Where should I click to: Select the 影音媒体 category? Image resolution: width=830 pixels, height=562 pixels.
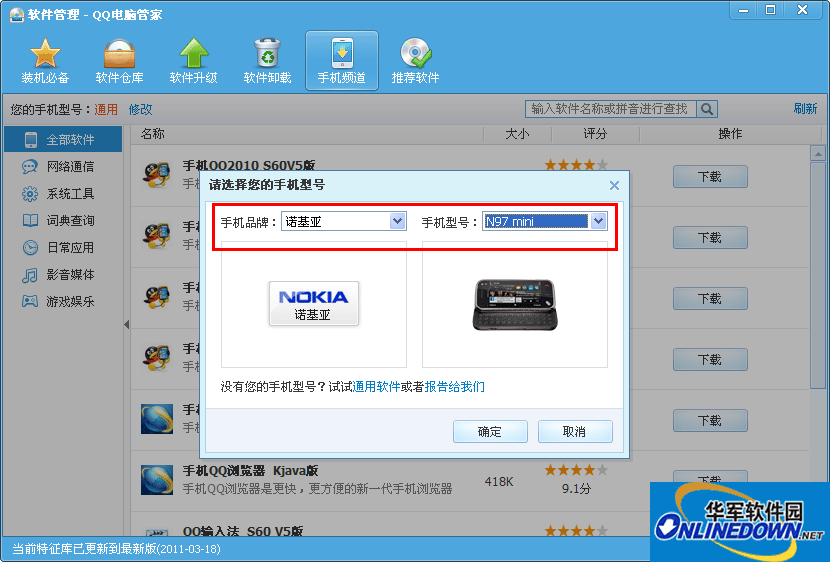pos(63,275)
